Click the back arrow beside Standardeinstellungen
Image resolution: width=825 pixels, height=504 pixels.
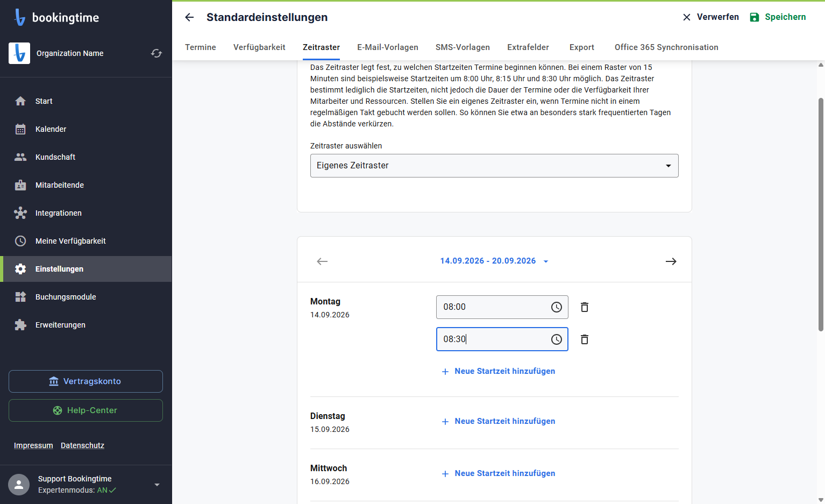point(189,17)
